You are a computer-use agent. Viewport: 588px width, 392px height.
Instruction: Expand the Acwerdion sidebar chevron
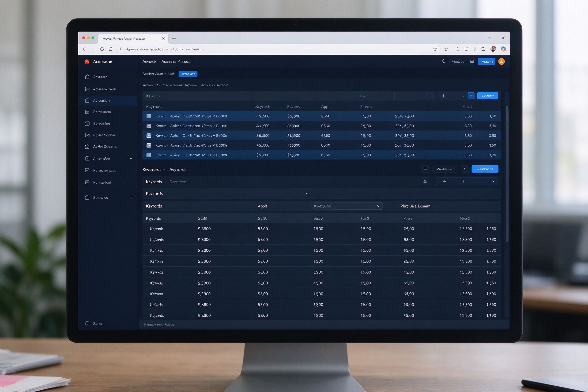[x=131, y=158]
